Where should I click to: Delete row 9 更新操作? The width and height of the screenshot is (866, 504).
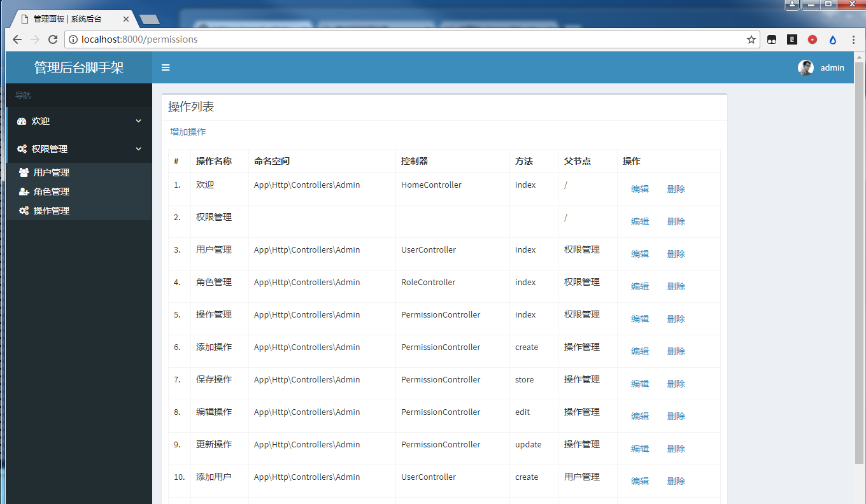[676, 449]
